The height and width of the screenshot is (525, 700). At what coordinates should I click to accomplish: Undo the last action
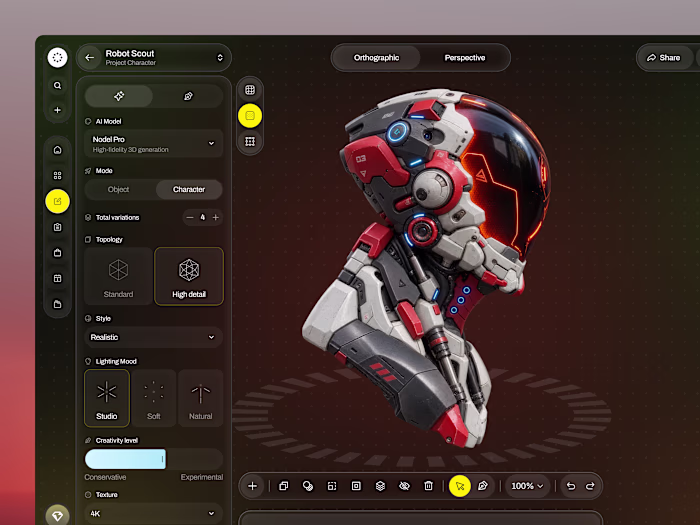pyautogui.click(x=571, y=486)
